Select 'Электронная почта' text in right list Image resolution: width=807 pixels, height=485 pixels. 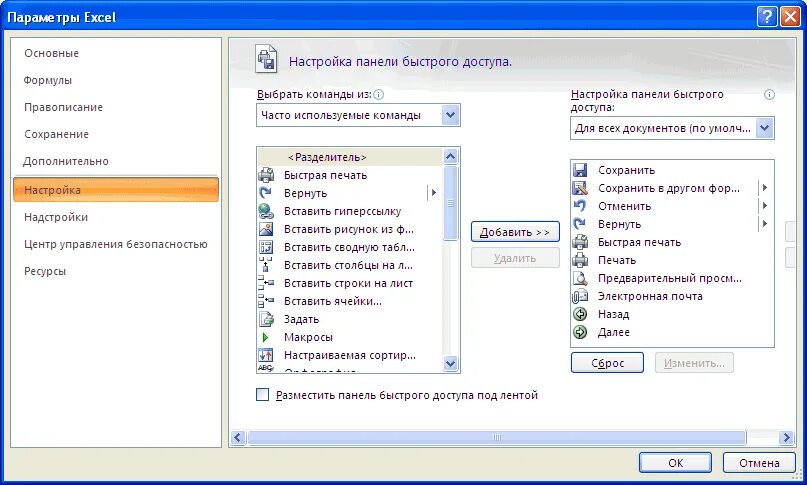click(x=650, y=296)
